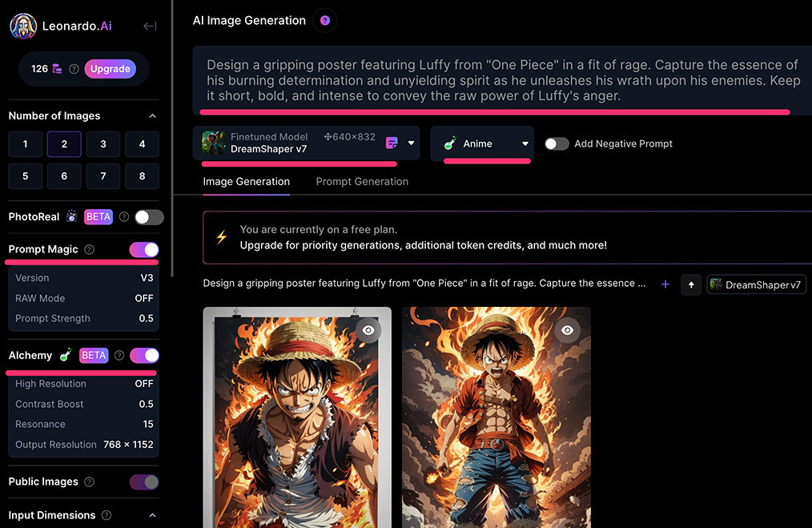Image resolution: width=812 pixels, height=528 pixels.
Task: Click the PhotoReal camera icon
Action: (x=71, y=216)
